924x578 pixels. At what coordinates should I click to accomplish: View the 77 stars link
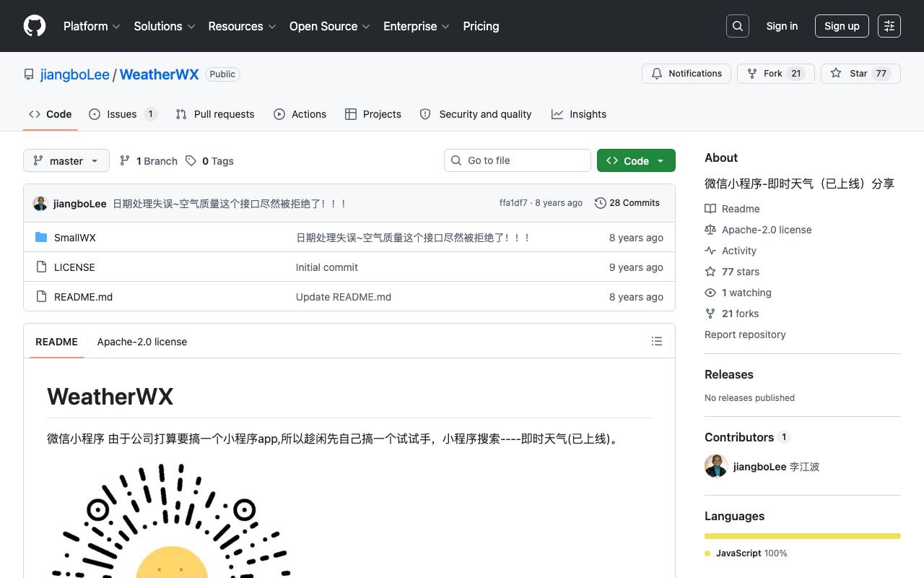click(732, 272)
